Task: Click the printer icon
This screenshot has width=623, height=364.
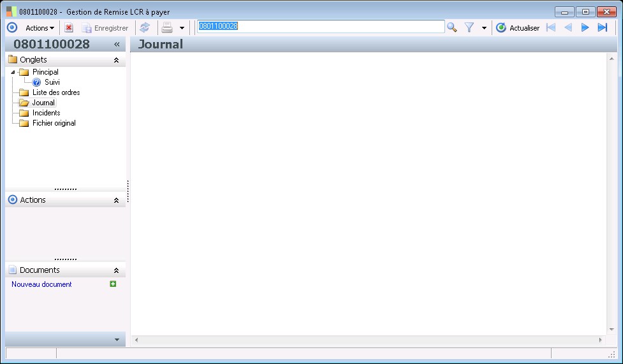Action: [x=167, y=27]
